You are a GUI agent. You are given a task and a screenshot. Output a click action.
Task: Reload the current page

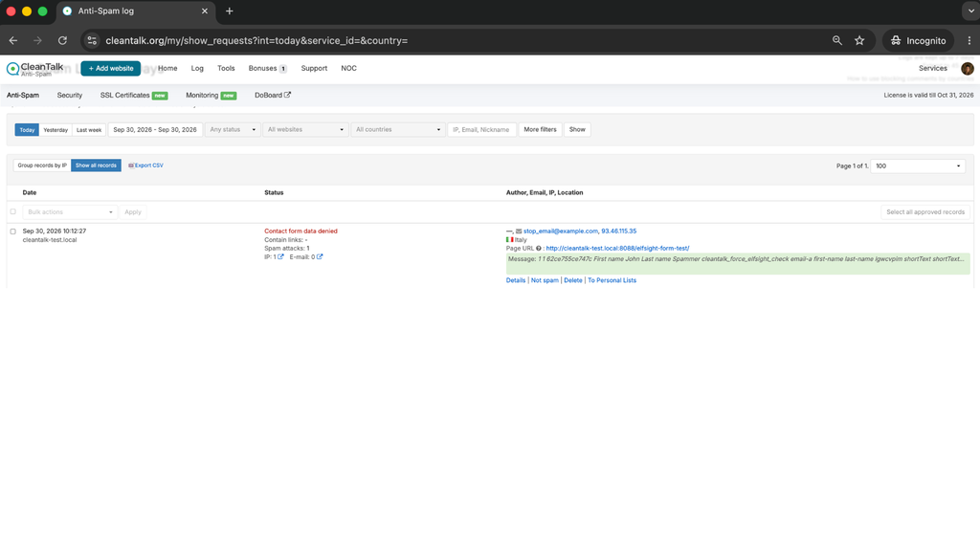point(62,40)
